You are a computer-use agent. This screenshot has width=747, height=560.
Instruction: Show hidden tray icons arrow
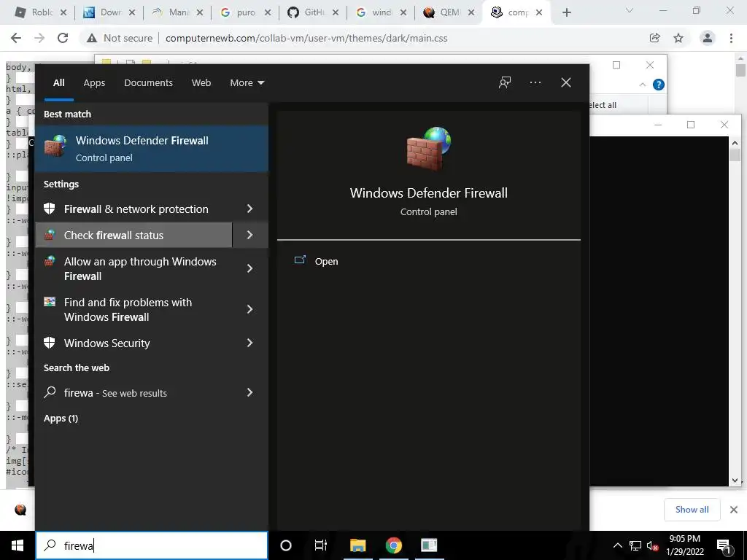tap(617, 545)
